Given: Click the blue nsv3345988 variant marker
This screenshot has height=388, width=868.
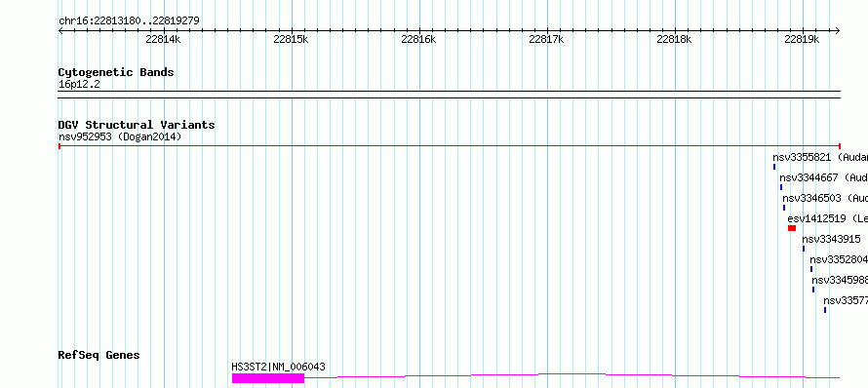Looking at the screenshot, I should (813, 290).
